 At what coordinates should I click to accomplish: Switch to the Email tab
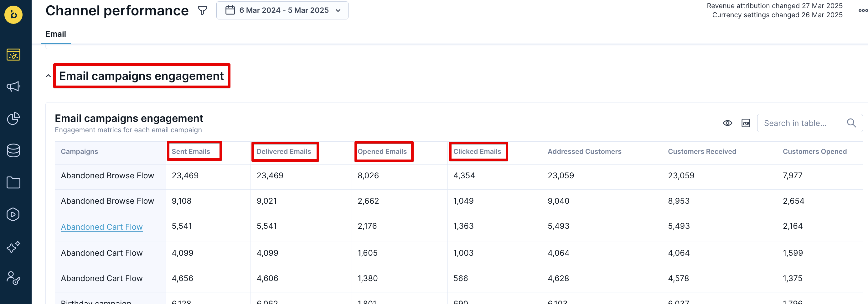tap(56, 34)
